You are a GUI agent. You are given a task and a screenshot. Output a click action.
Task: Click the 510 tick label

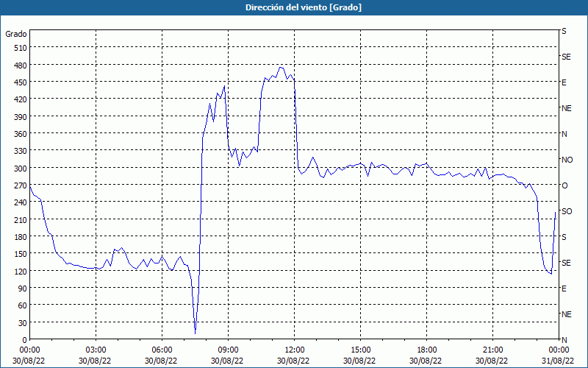pos(21,48)
